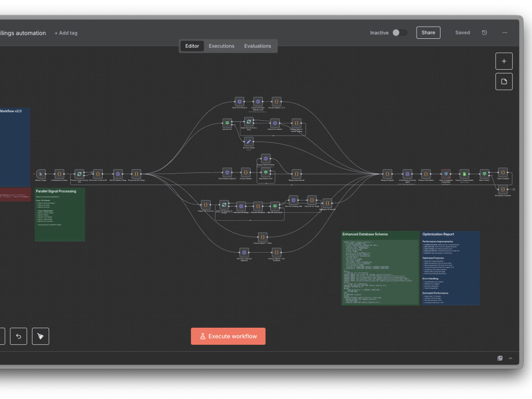Open the All Analysis Complete node
Viewport: 532px width, 399px height.
click(x=503, y=189)
